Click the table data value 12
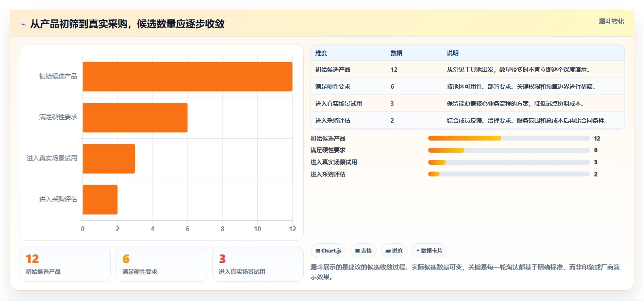Image resolution: width=644 pixels, height=301 pixels. click(394, 70)
